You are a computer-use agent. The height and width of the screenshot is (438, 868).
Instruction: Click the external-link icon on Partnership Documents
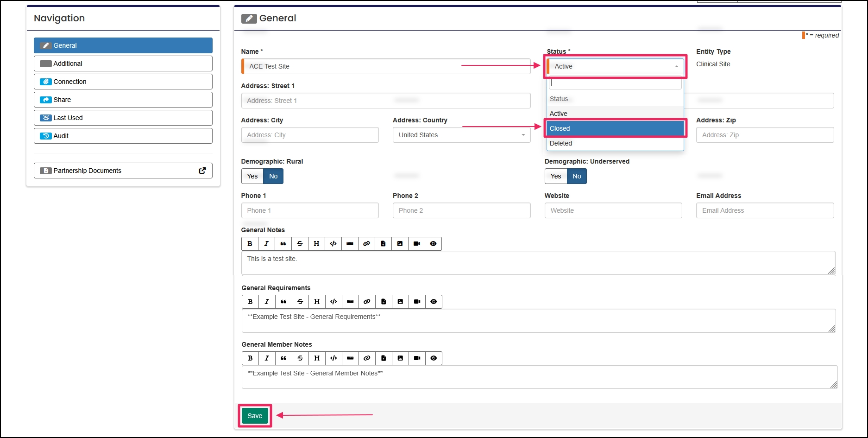point(202,171)
